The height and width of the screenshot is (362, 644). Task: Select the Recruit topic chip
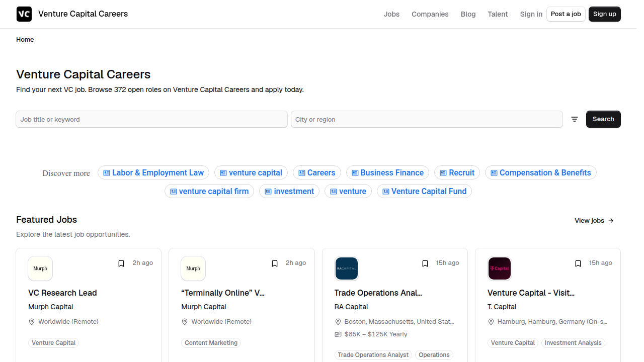(x=457, y=172)
